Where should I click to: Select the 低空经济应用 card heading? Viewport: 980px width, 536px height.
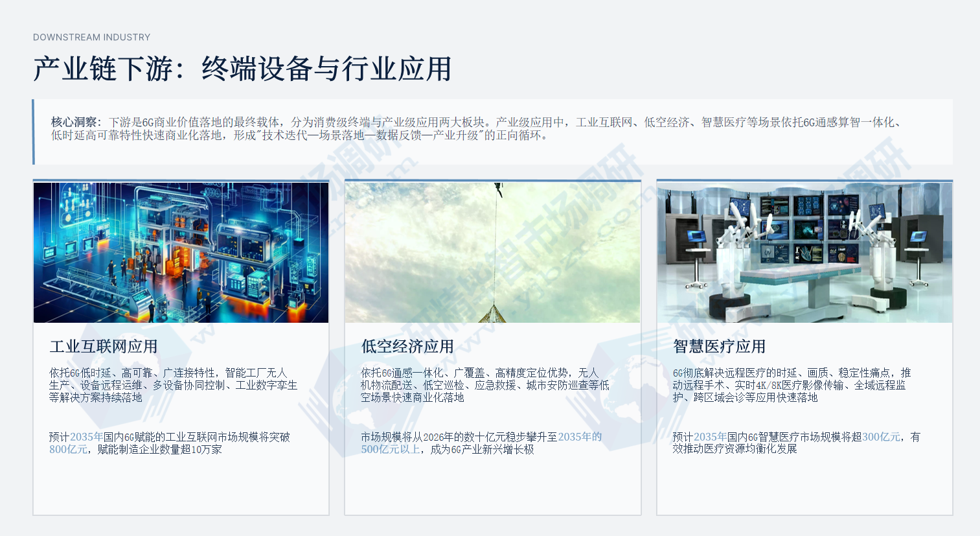407,347
